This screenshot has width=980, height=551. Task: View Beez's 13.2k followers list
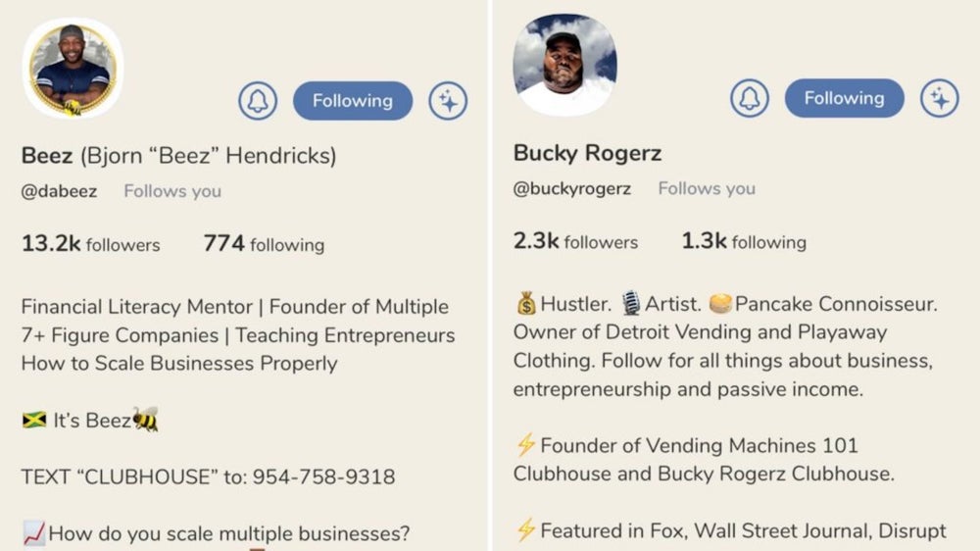[90, 244]
